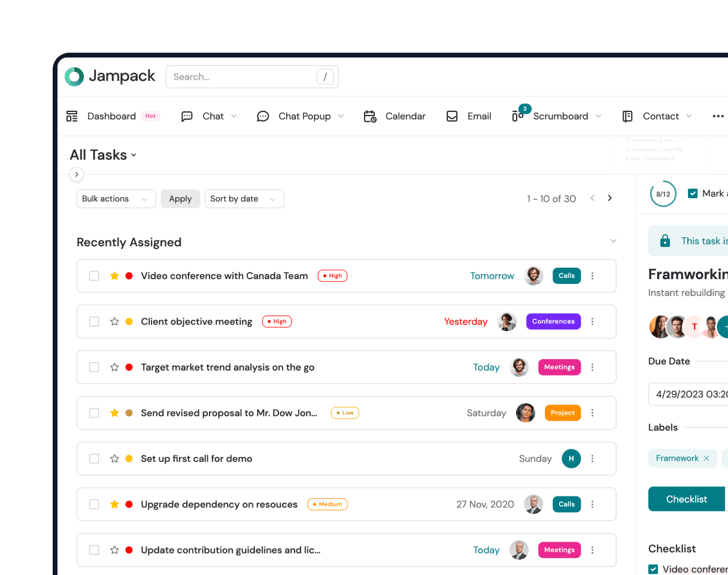Open the Email menu item
This screenshot has height=575, width=728.
point(469,116)
